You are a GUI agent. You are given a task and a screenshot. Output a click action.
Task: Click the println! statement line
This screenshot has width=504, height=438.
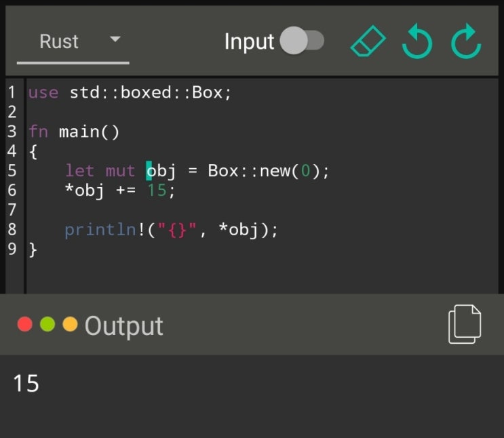171,230
